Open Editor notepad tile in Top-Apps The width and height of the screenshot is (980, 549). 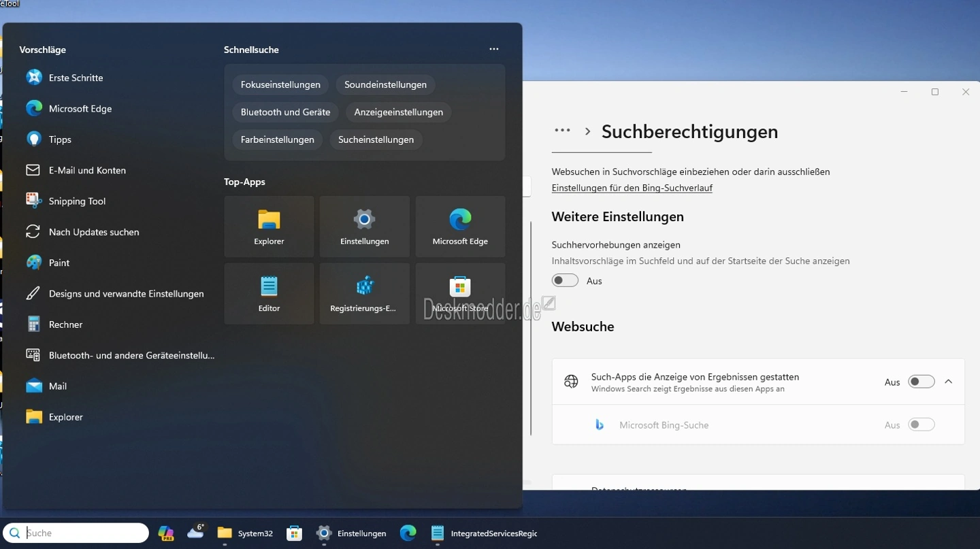tap(269, 294)
